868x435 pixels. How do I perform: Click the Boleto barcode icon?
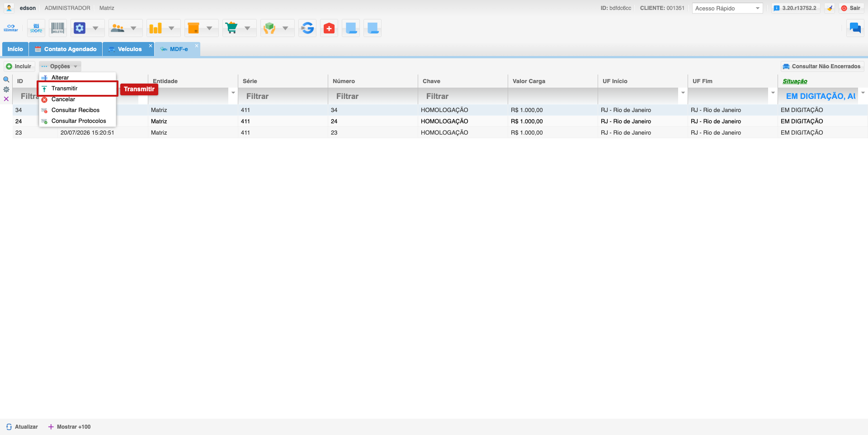click(58, 28)
